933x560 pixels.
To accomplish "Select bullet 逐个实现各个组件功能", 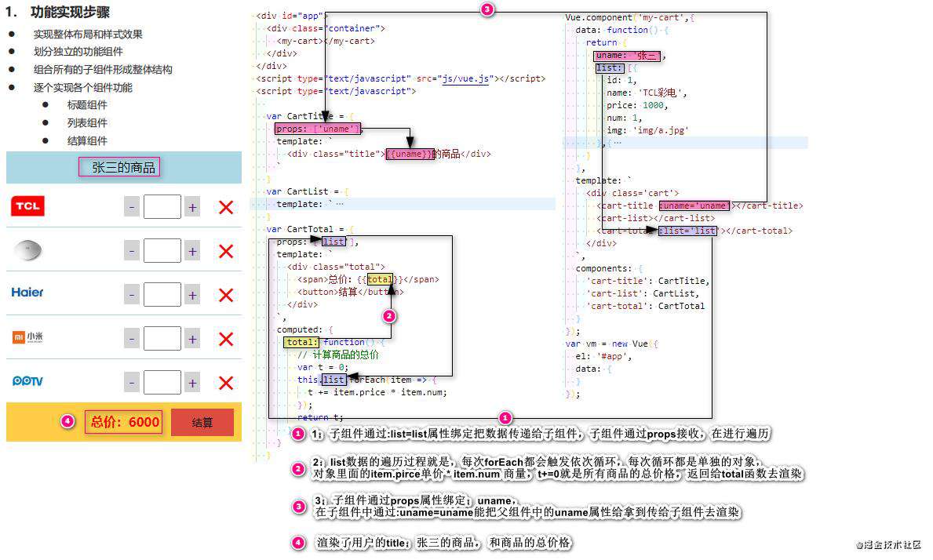I will click(82, 88).
